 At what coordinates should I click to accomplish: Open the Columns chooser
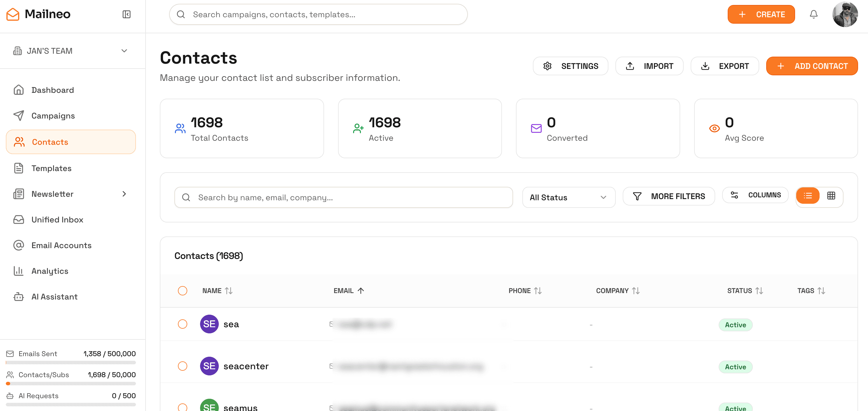click(755, 195)
